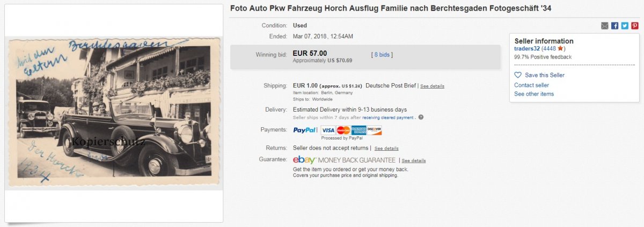Click the help question mark icon

coord(421,118)
